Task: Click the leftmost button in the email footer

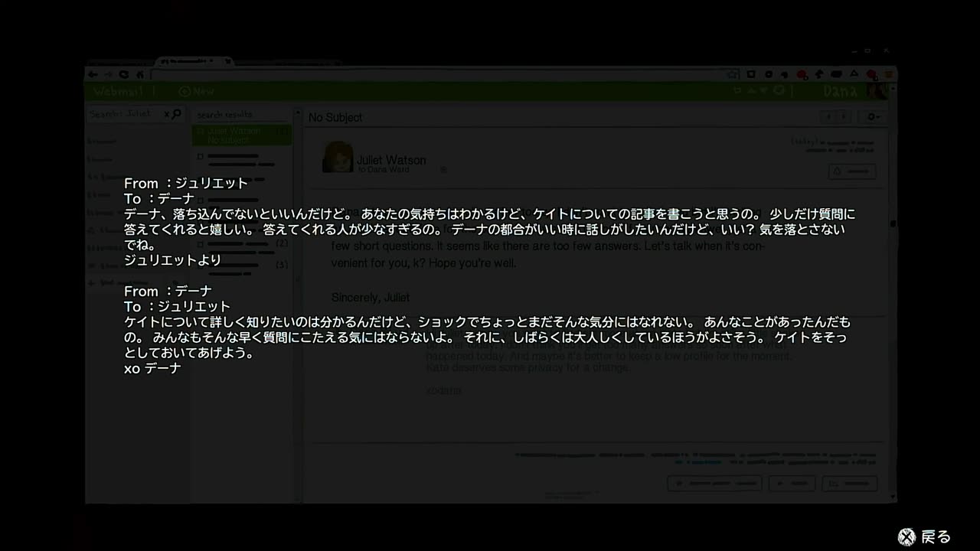Action: [714, 484]
